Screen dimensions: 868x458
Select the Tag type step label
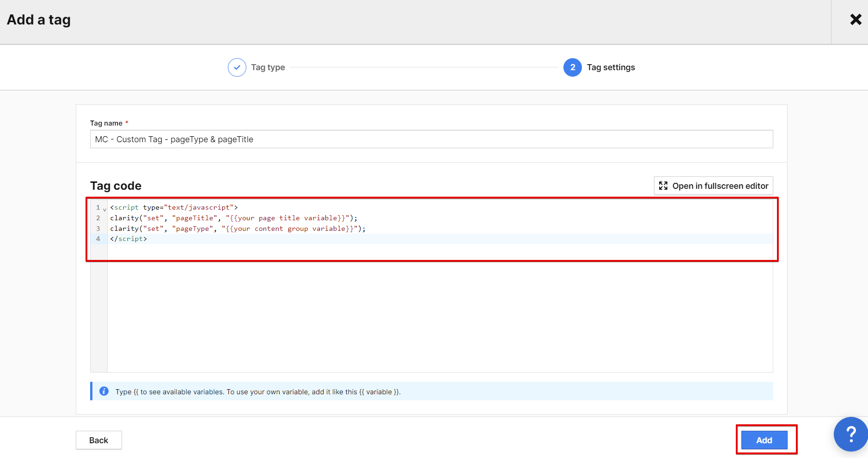pos(269,67)
